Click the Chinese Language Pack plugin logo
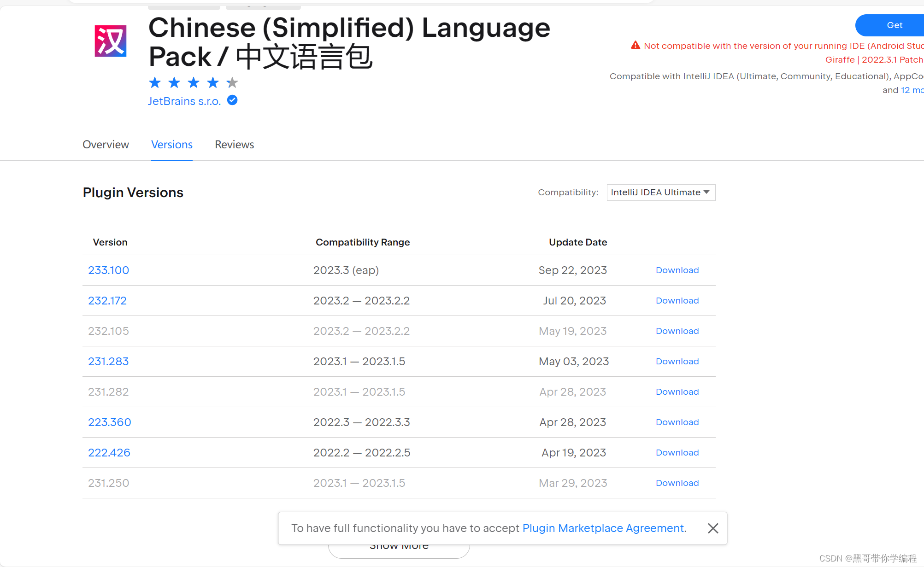The image size is (924, 567). click(x=111, y=41)
